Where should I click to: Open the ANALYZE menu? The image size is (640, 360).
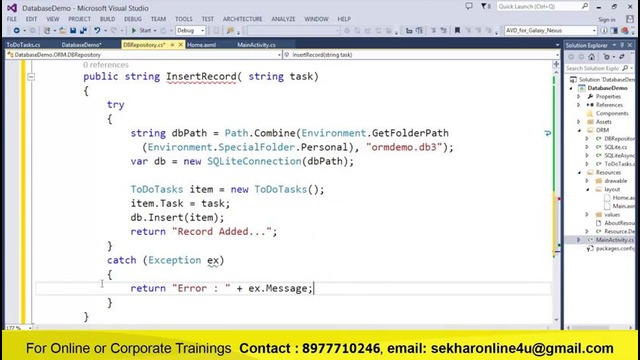tap(283, 19)
